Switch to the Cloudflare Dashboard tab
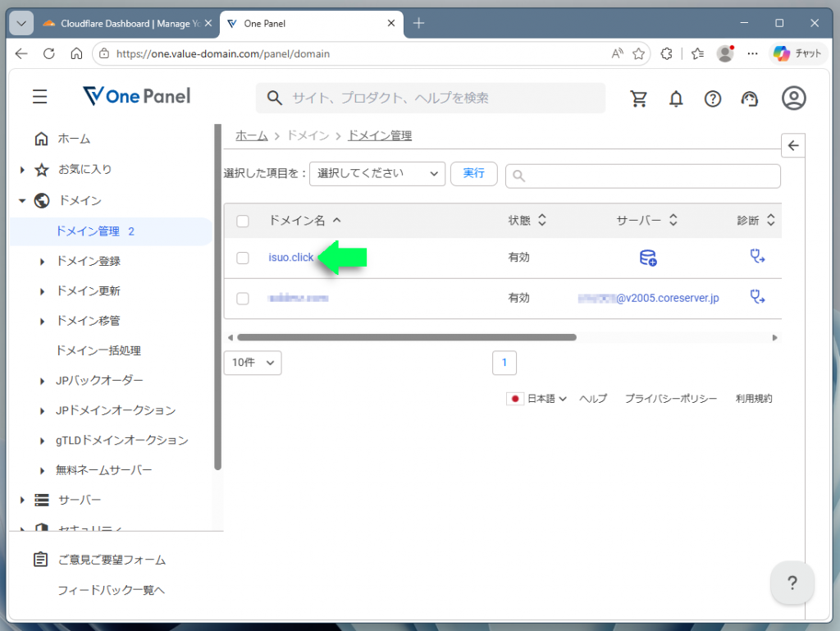This screenshot has height=631, width=840. [x=127, y=24]
